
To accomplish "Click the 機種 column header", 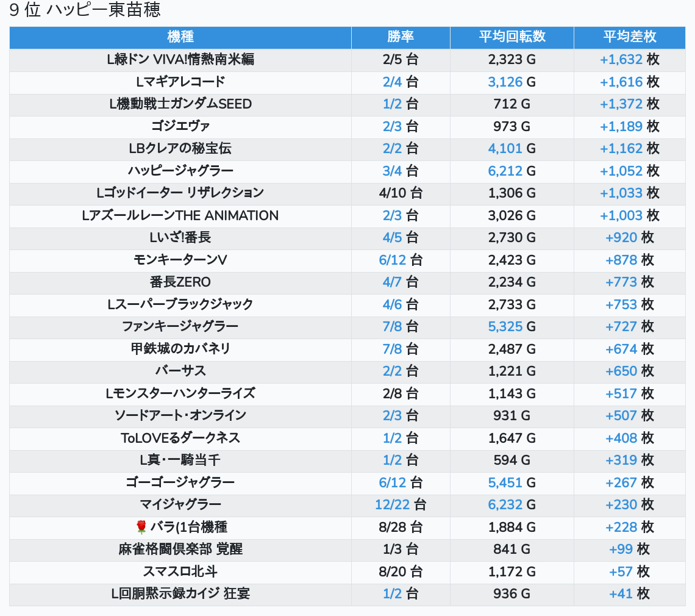I will (x=180, y=37).
